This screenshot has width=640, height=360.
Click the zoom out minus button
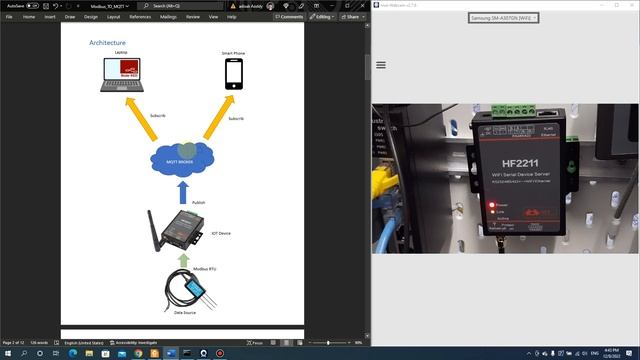310,342
